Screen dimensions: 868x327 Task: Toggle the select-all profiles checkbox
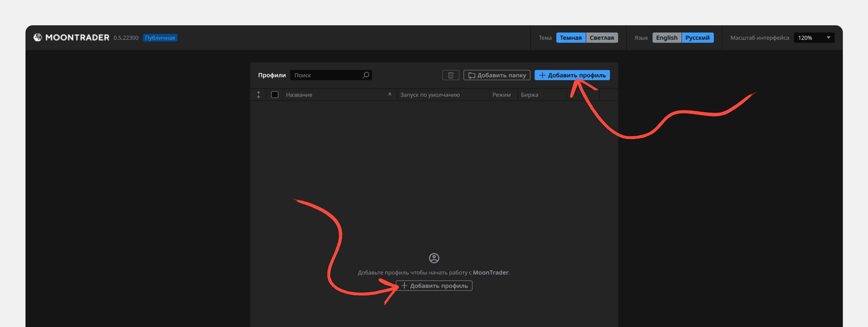(275, 95)
